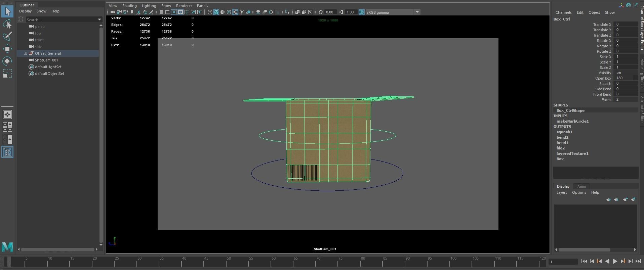Open the viewport View menu
Image resolution: width=644 pixels, height=270 pixels.
(113, 6)
